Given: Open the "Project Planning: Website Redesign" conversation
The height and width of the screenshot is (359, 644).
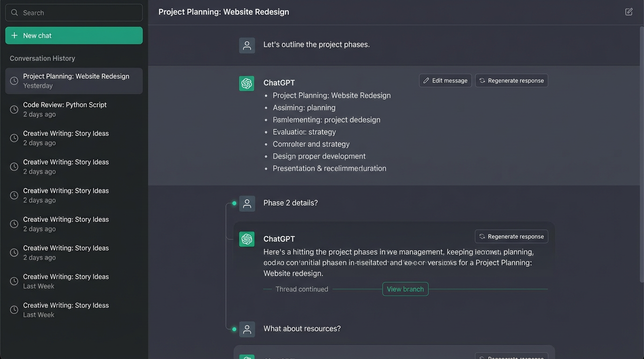Looking at the screenshot, I should (74, 80).
